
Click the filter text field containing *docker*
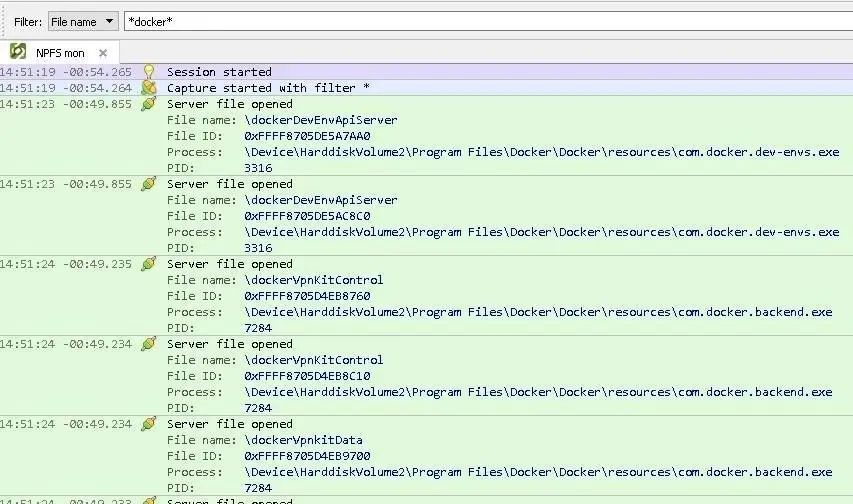(489, 22)
